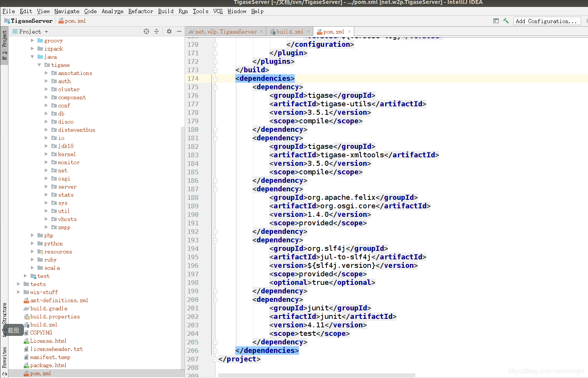This screenshot has width=588, height=378.
Task: Expand the scala folder arrow
Action: 32,268
